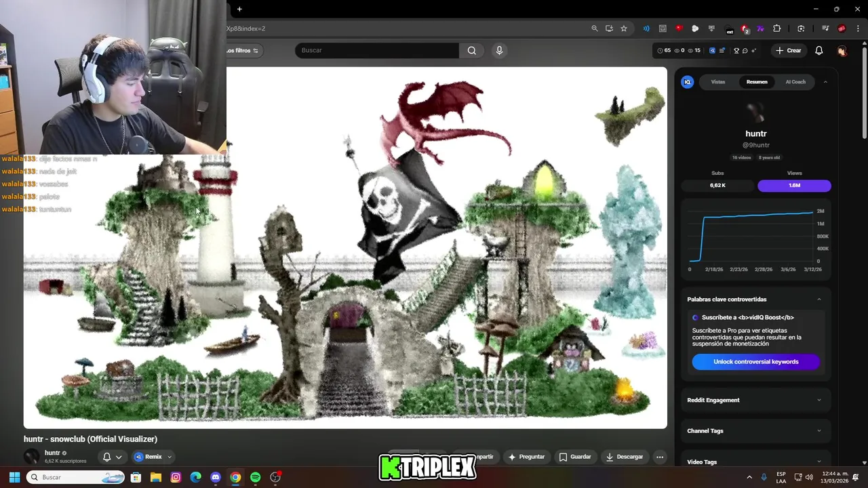Toggle the Subs 6.62K chart pill
This screenshot has width=868, height=488.
(x=717, y=185)
